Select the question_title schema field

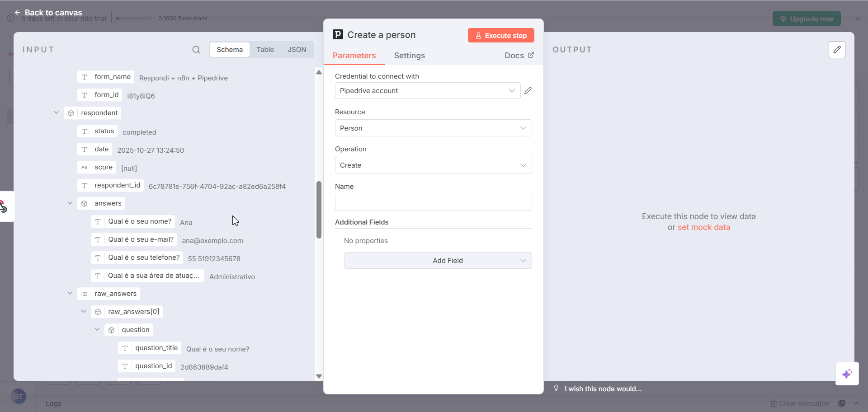(x=150, y=348)
